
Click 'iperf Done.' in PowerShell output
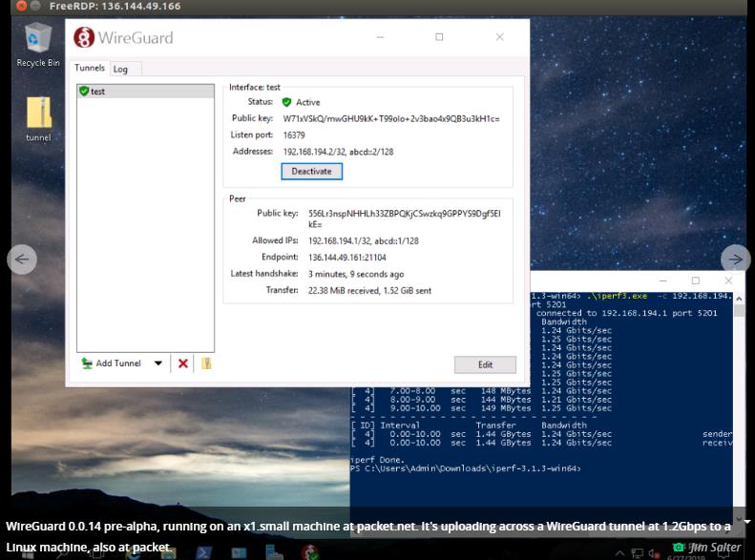pos(378,460)
